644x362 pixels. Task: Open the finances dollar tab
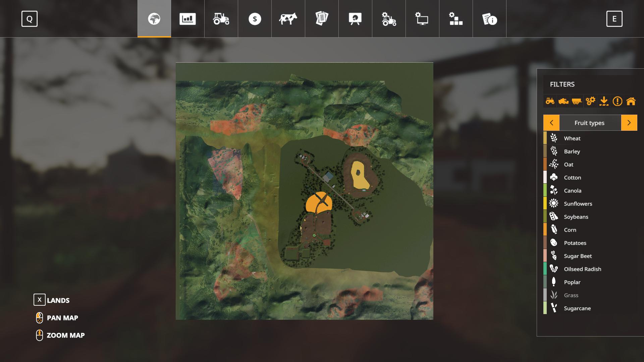[x=255, y=19]
